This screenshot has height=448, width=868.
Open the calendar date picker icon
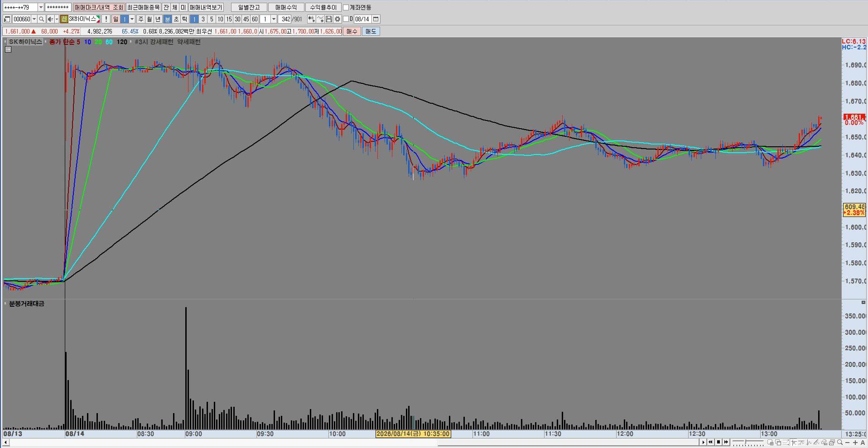click(376, 19)
